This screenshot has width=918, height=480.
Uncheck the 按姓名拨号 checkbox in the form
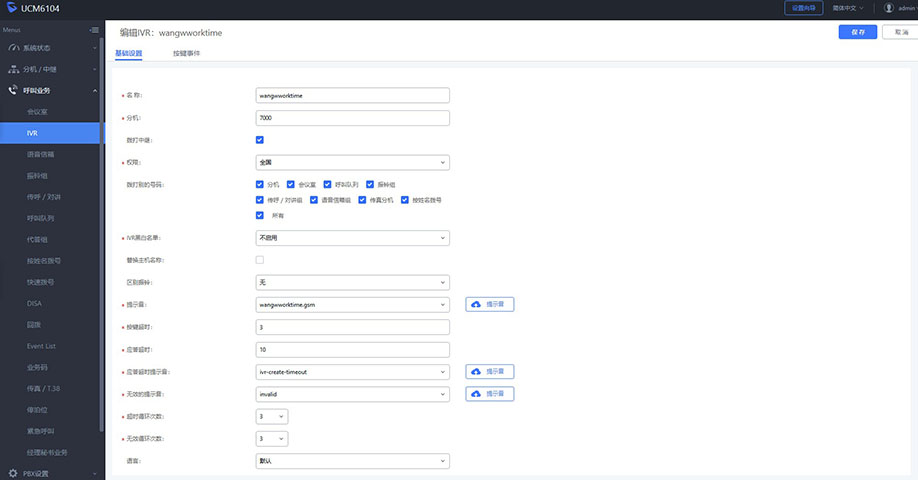[x=405, y=200]
